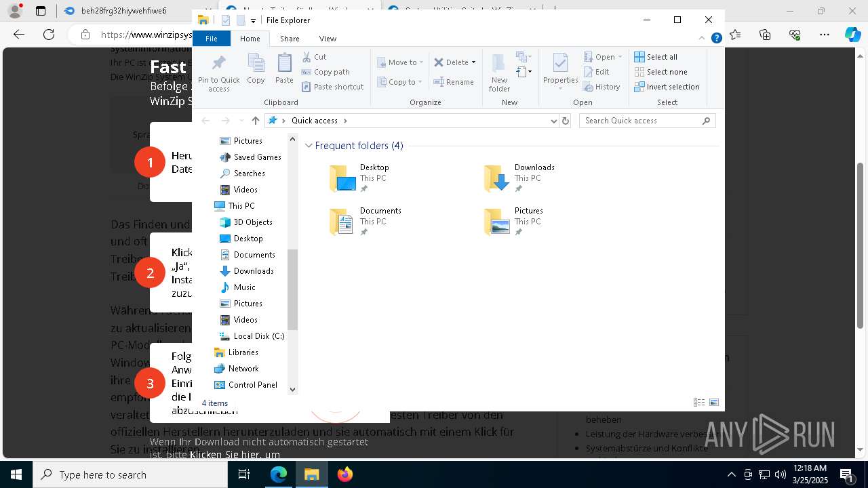Select This PC in navigation pane

point(235,206)
